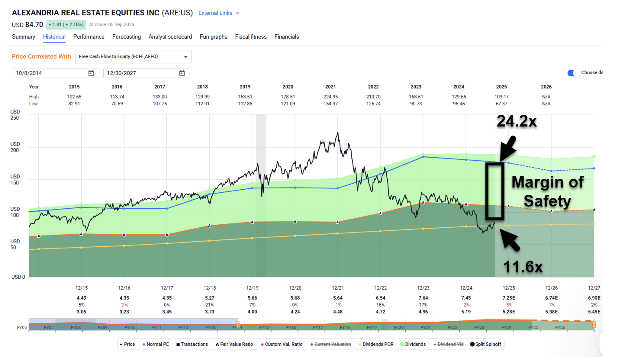Toggle the Normal PE legend series
Image resolution: width=618 pixels, height=364 pixels.
click(x=156, y=344)
